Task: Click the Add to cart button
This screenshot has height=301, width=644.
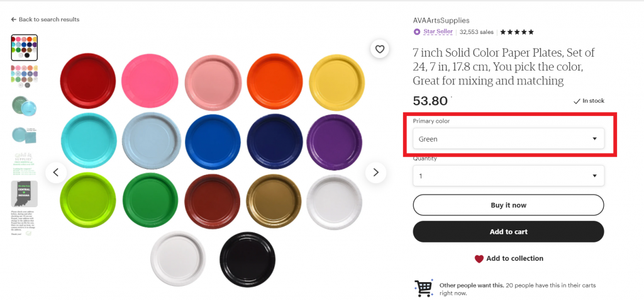Action: [508, 232]
